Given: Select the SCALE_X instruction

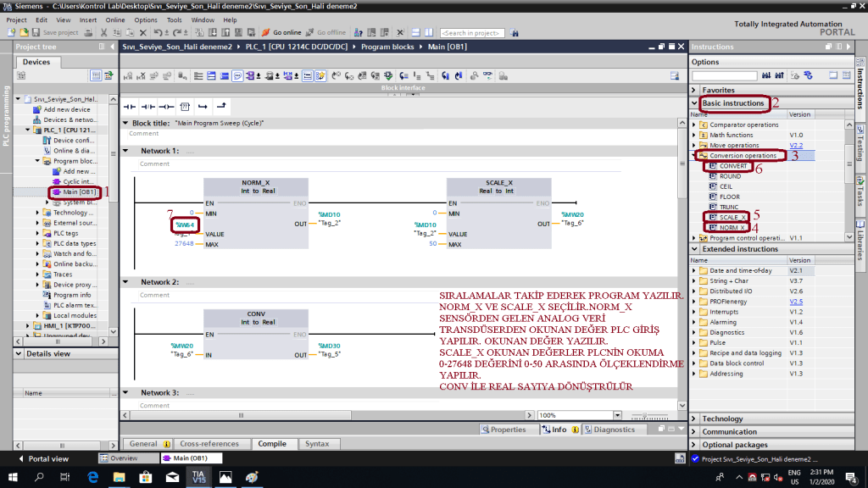Looking at the screenshot, I should point(732,217).
